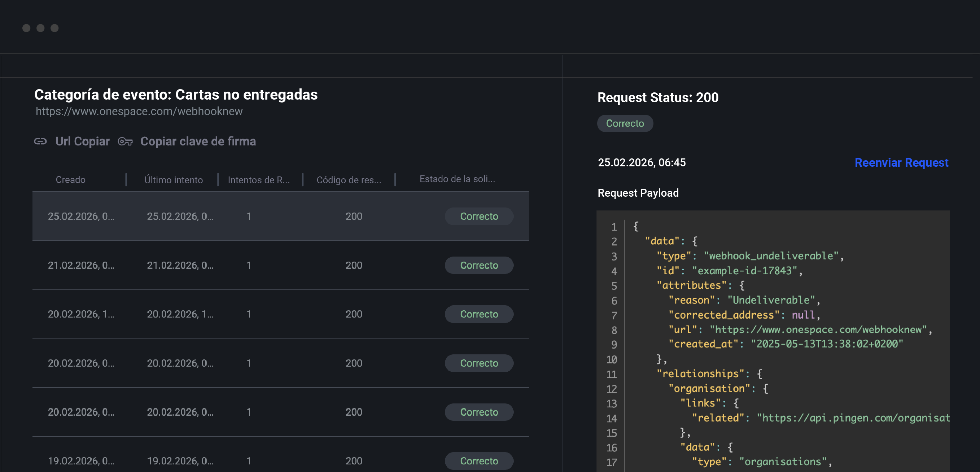Click the link icon beside Url Copiar
980x472 pixels.
coord(40,141)
